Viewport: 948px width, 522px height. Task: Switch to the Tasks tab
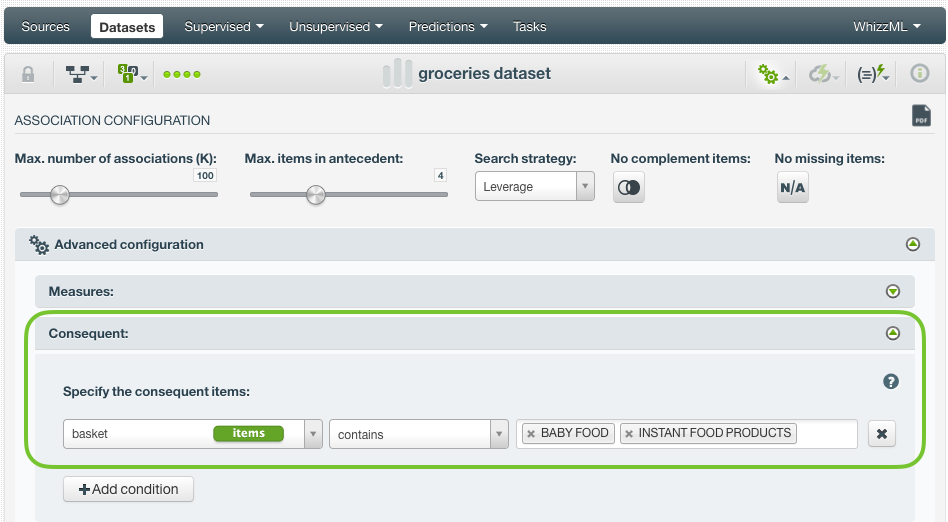[530, 27]
